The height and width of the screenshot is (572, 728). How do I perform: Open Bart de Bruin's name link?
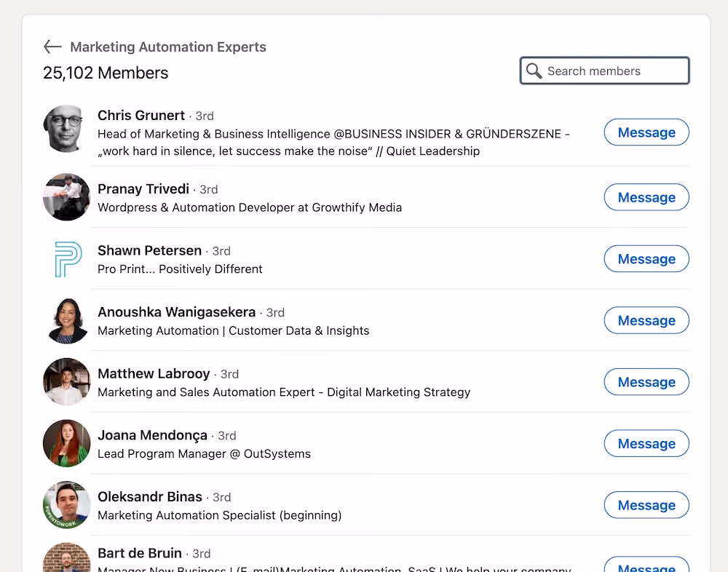(x=139, y=553)
